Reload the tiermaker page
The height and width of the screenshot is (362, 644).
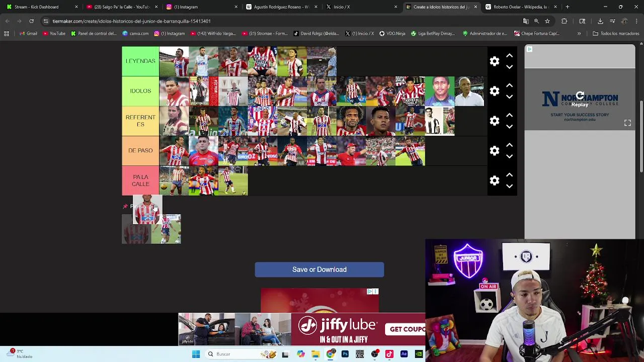coord(31,21)
